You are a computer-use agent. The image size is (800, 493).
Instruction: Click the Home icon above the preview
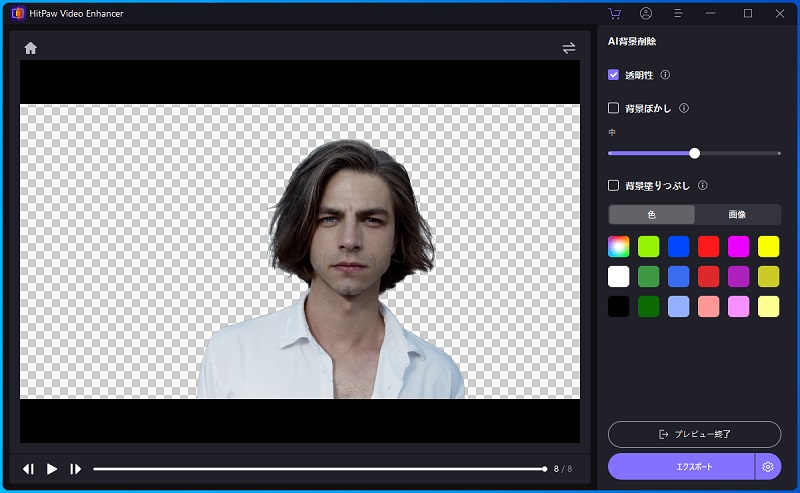(x=31, y=48)
